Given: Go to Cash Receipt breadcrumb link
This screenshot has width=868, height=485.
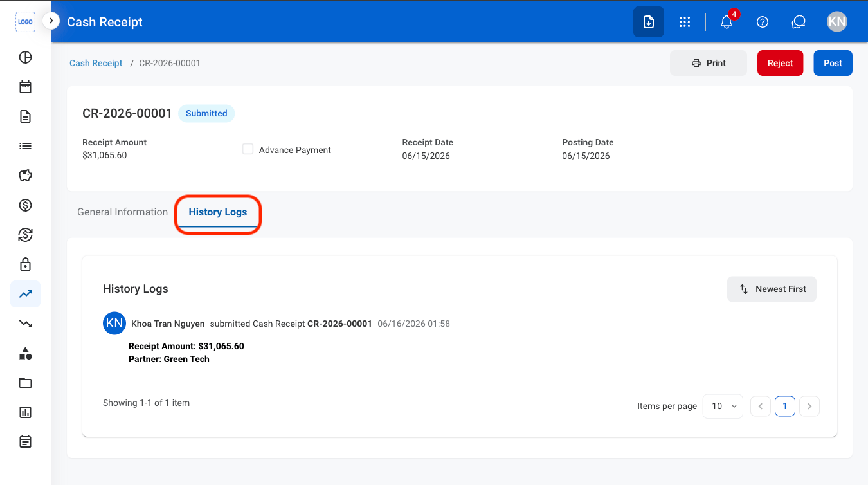Looking at the screenshot, I should (96, 63).
